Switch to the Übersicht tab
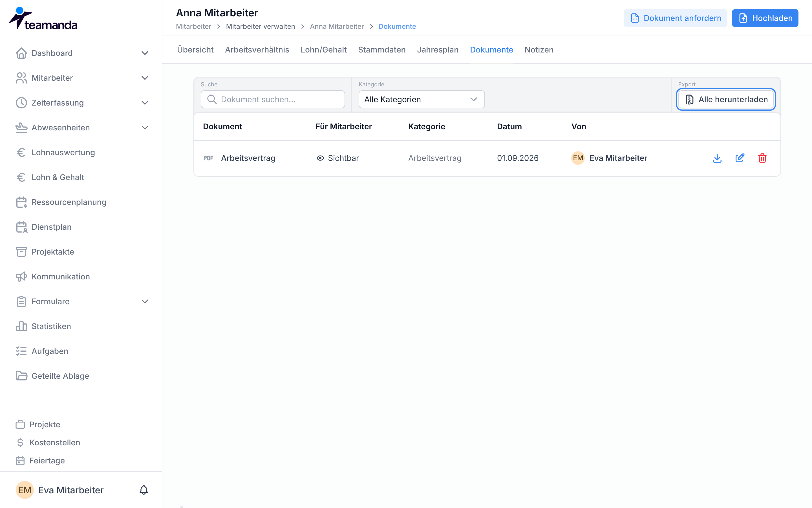This screenshot has width=812, height=508. (195, 50)
